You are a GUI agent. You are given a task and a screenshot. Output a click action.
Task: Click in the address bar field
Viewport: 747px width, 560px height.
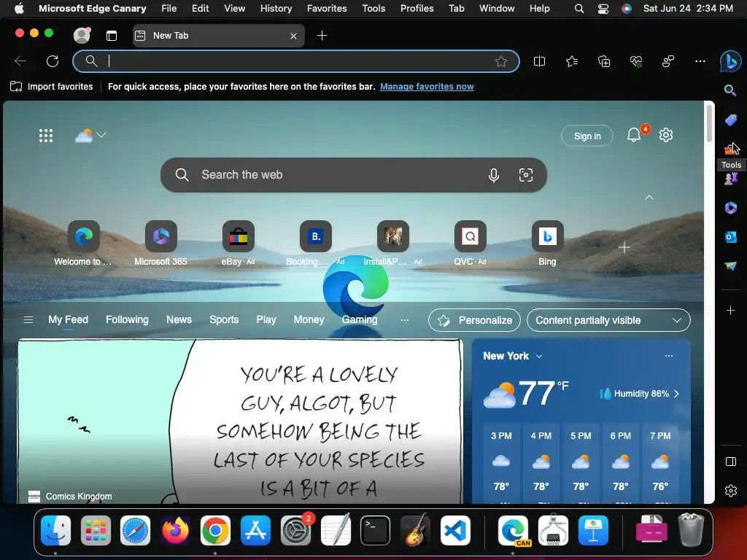(x=296, y=61)
